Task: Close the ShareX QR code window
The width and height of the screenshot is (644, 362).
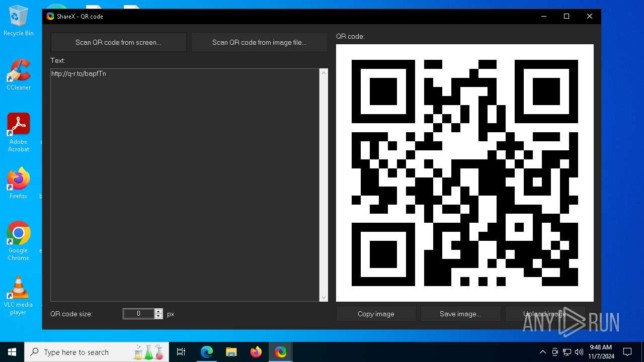Action: click(x=590, y=16)
